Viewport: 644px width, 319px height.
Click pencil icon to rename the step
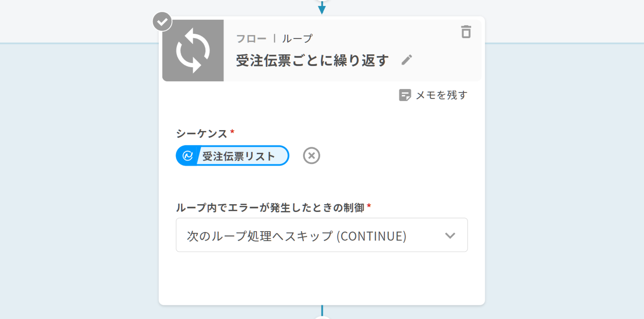(407, 60)
